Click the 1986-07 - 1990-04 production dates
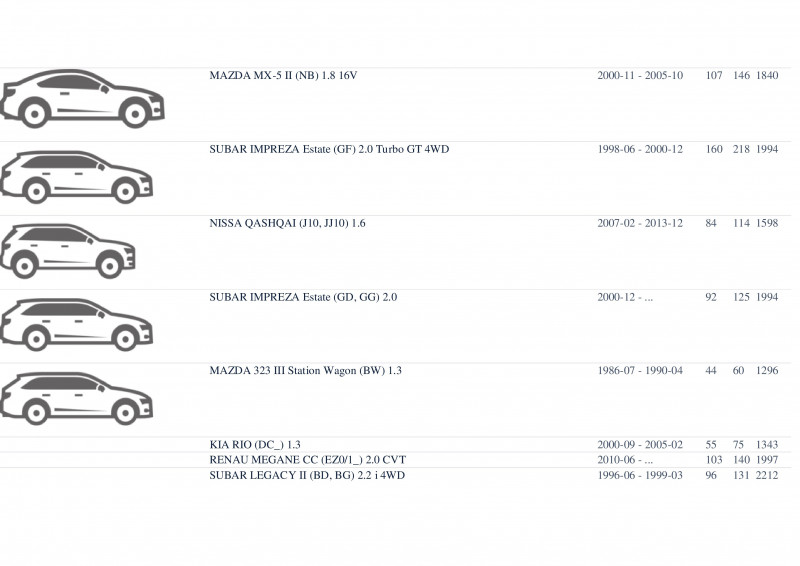Image resolution: width=800 pixels, height=566 pixels. (640, 371)
